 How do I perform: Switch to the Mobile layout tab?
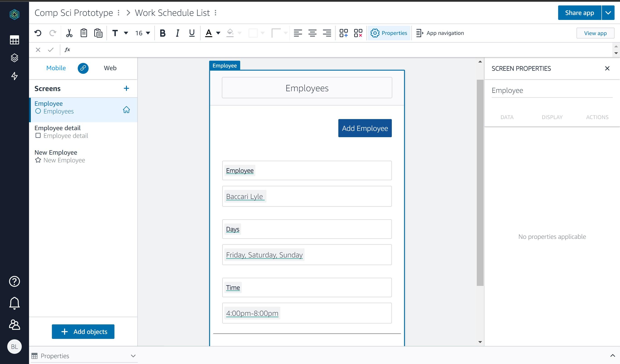[56, 68]
